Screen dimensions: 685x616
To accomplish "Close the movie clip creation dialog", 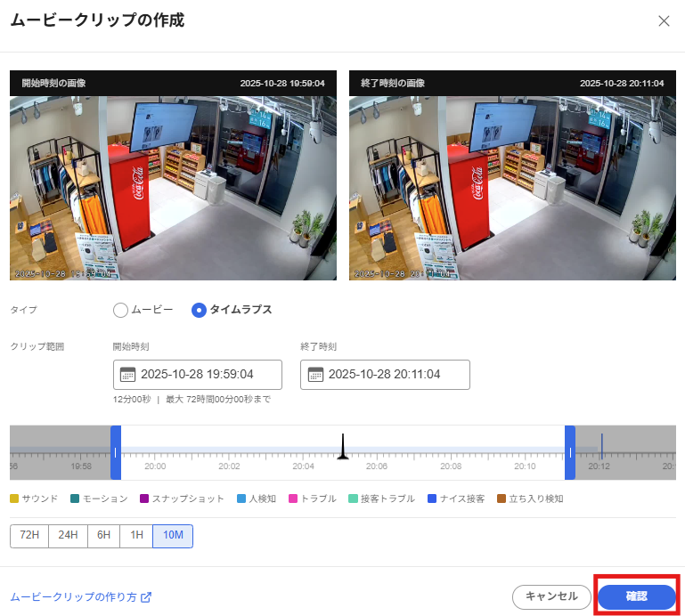I will coord(664,21).
